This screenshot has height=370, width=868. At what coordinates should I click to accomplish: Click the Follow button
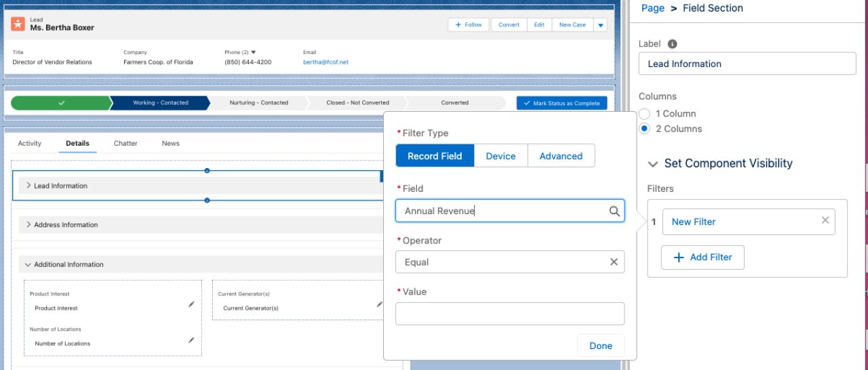pos(469,25)
